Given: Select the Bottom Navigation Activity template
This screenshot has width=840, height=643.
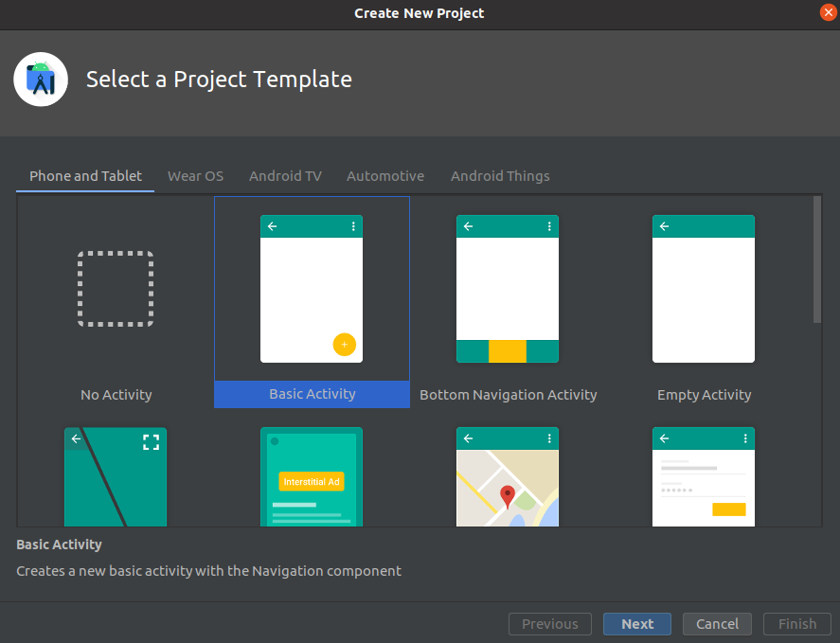Looking at the screenshot, I should [x=508, y=289].
